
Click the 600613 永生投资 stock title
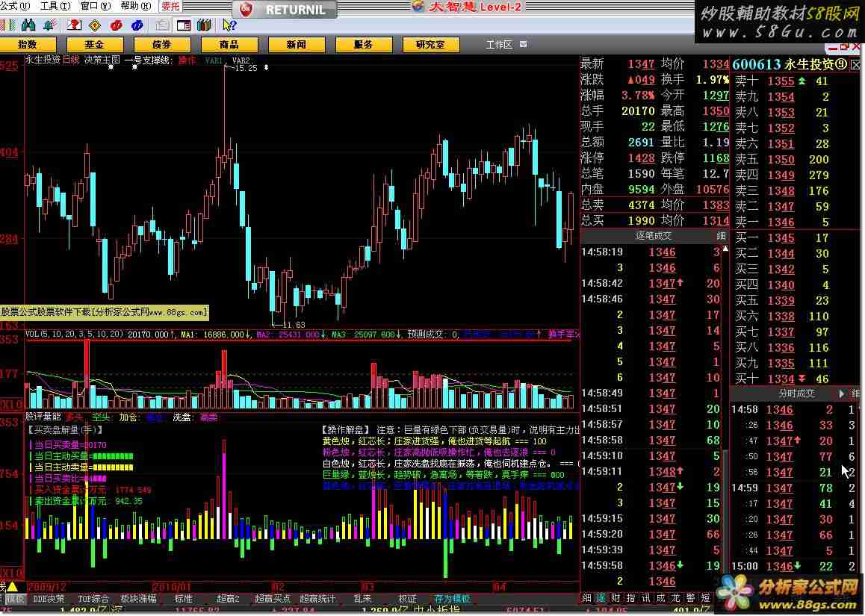pyautogui.click(x=790, y=64)
